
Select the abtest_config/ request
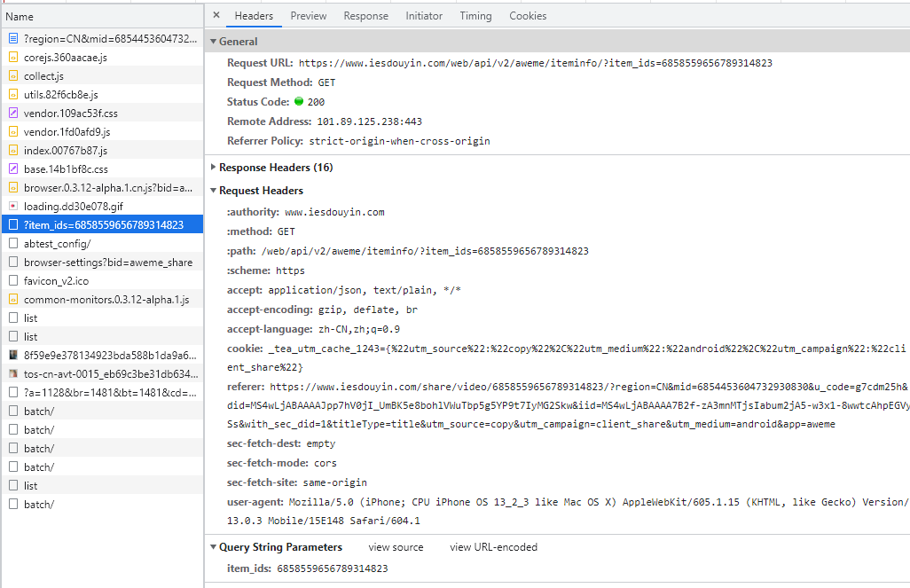click(103, 243)
